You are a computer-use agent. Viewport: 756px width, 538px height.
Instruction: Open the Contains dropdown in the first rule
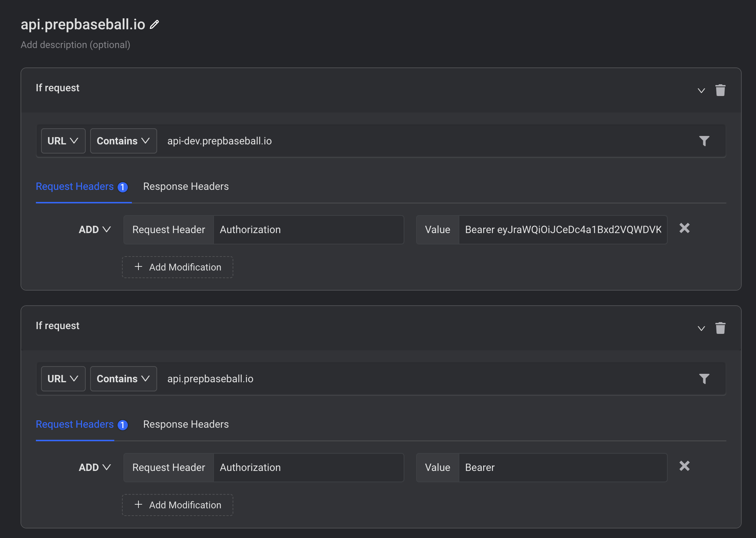tap(123, 141)
